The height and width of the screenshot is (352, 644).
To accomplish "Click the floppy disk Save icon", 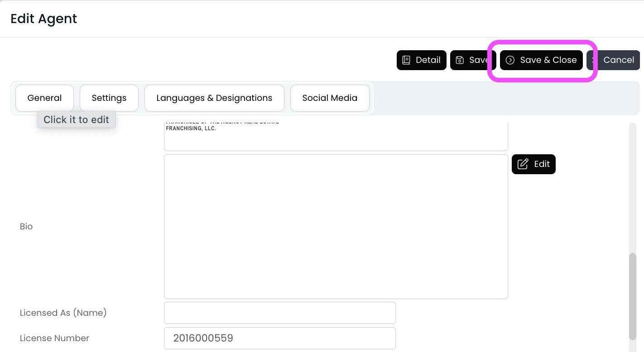I will (x=460, y=60).
